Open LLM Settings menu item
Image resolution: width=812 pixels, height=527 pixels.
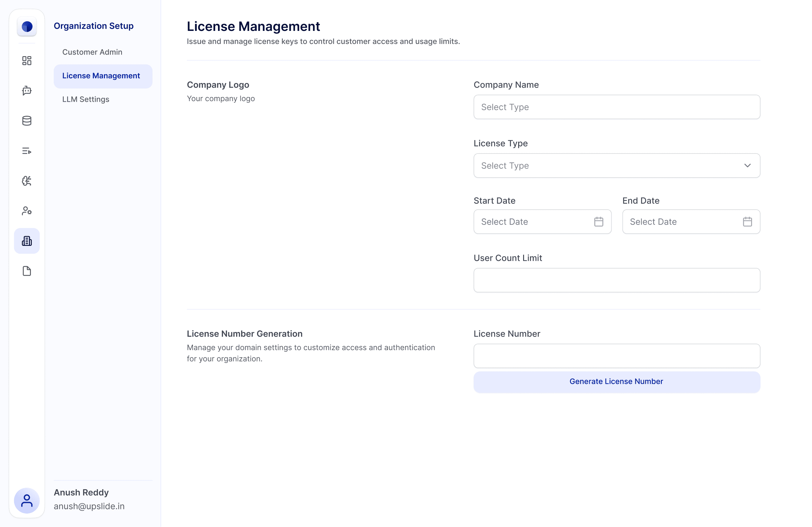click(x=86, y=99)
